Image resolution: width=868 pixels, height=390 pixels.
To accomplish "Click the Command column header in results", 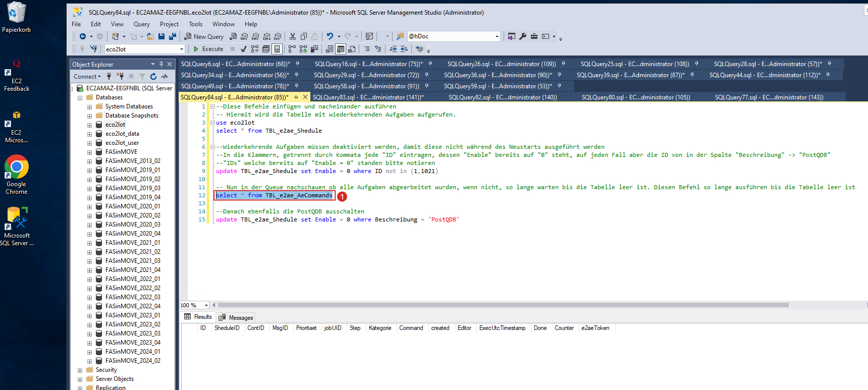I will (x=411, y=328).
